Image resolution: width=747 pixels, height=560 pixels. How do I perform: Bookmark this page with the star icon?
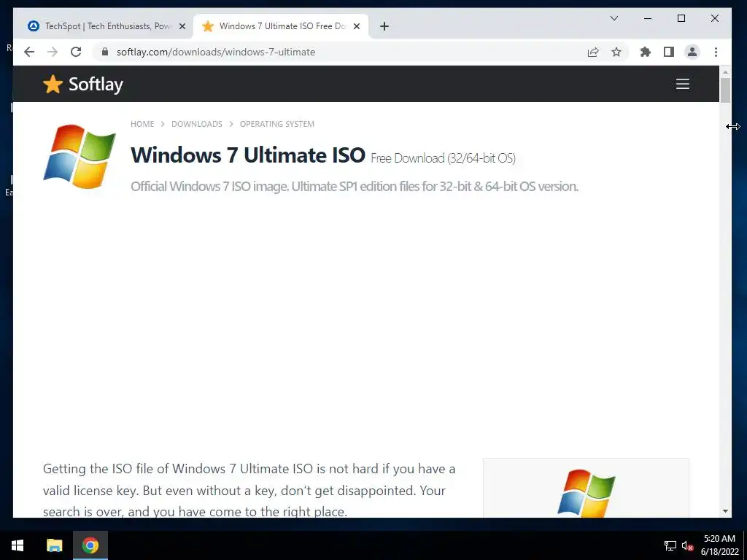click(616, 52)
